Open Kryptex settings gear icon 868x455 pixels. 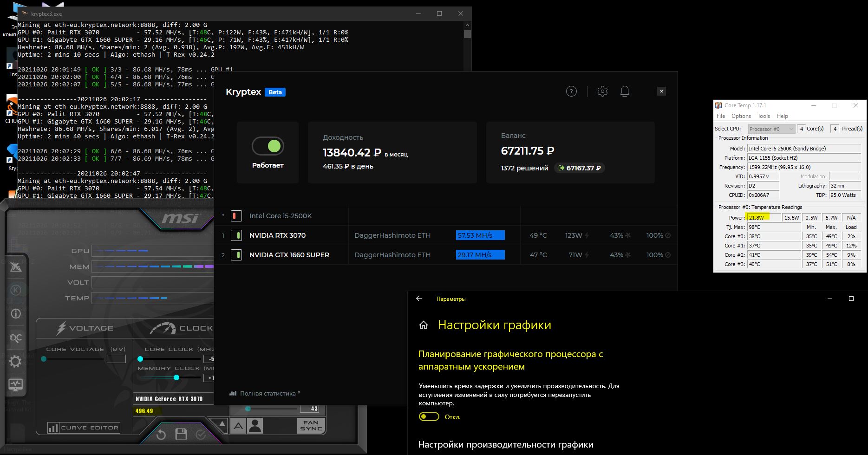[x=602, y=91]
